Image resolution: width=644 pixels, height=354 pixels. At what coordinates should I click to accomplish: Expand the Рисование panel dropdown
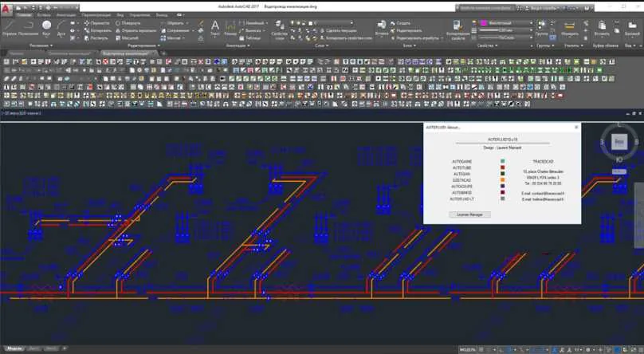(41, 45)
